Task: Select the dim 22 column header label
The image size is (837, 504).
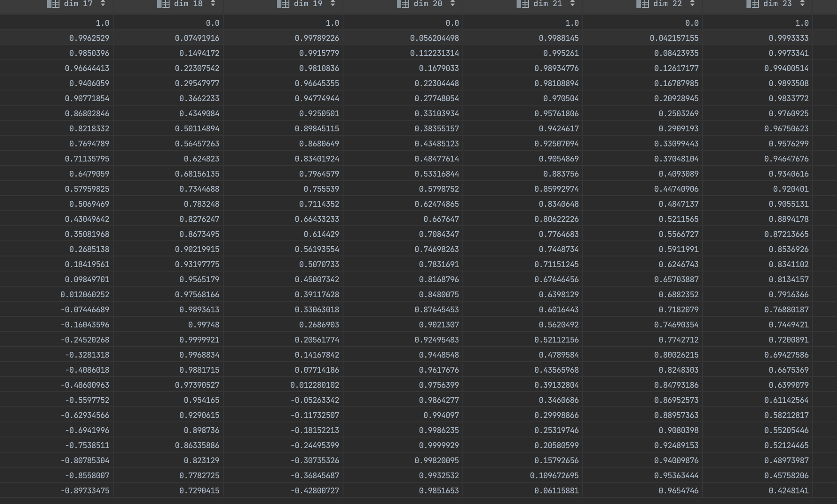Action: [x=667, y=4]
